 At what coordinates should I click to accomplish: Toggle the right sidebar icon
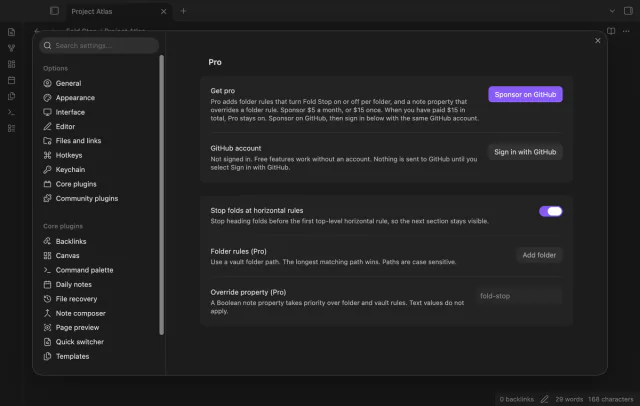click(628, 11)
